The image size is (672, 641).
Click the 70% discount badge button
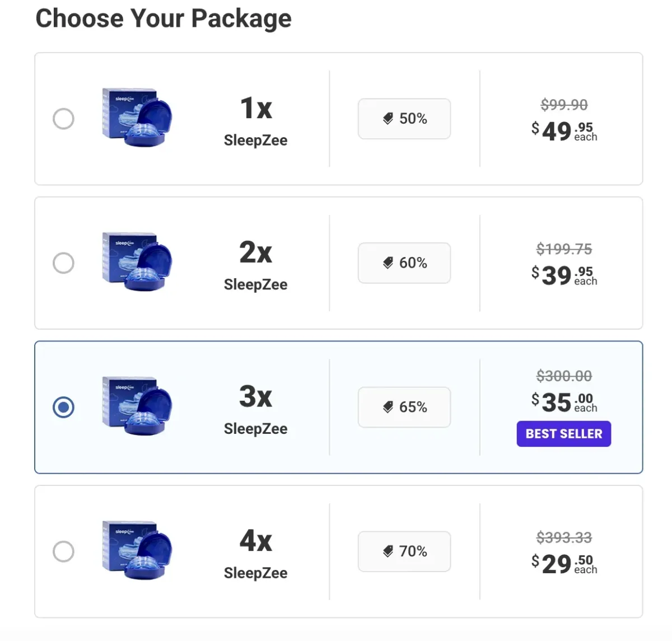coord(404,551)
